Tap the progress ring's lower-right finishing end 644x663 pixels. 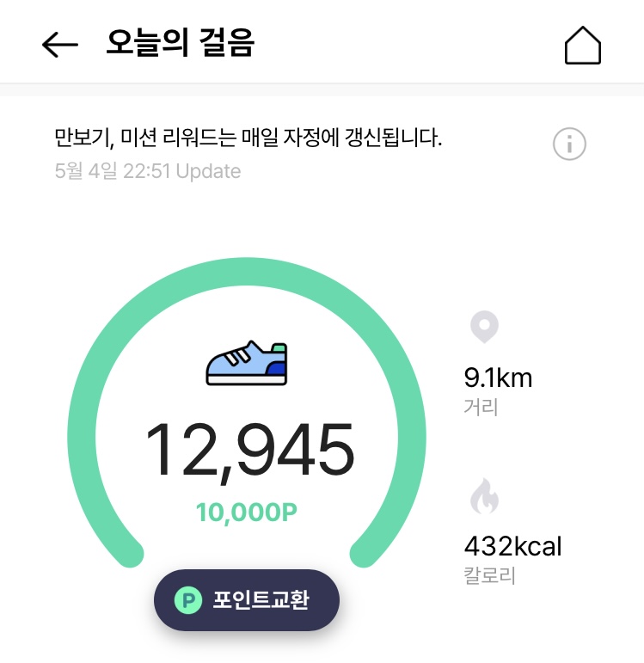(366, 553)
